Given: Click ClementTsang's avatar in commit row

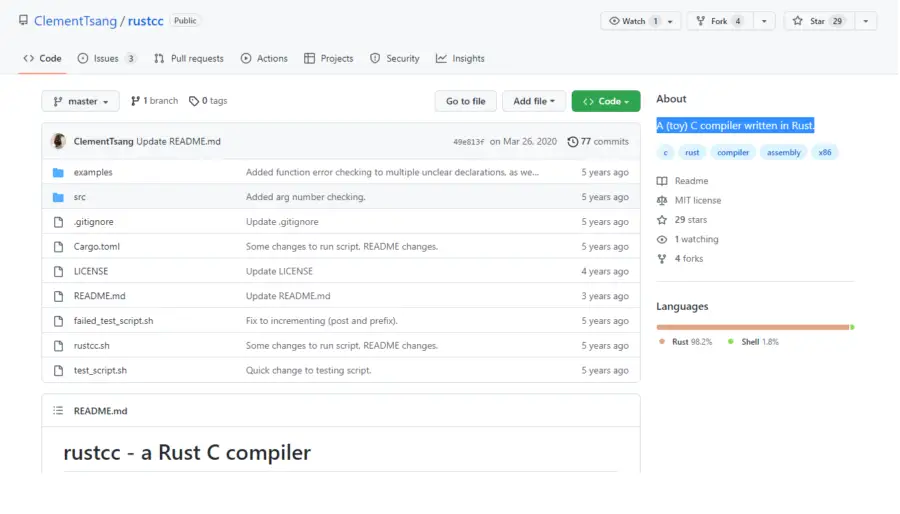Looking at the screenshot, I should click(58, 141).
